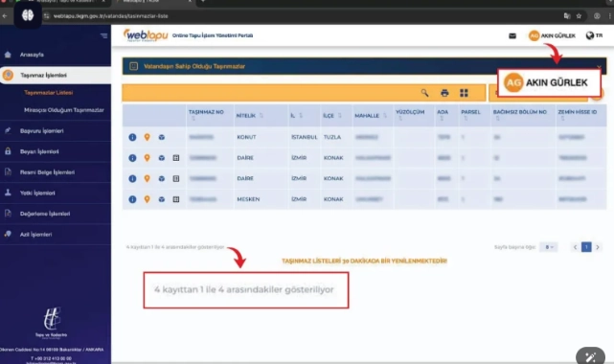Click the icon beside Azil İşlemleri
This screenshot has width=614, height=364.
[x=8, y=234]
